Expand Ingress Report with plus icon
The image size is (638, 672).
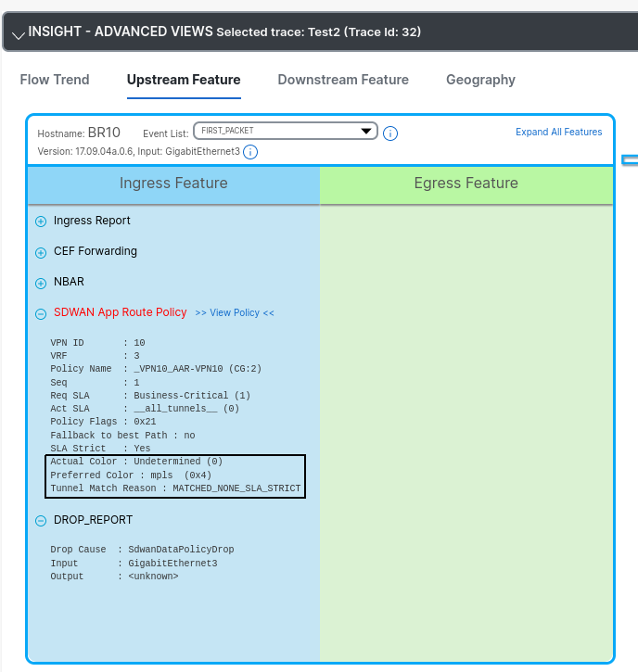click(x=41, y=222)
